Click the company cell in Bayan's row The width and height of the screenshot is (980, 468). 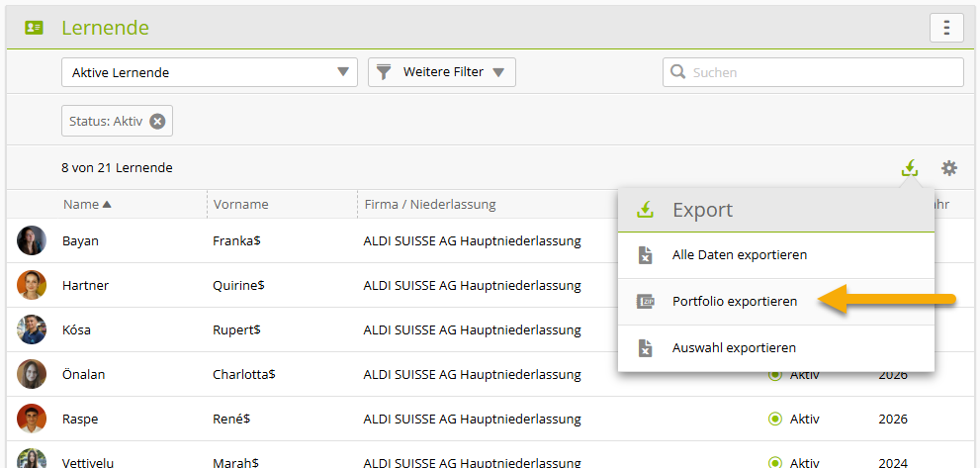472,240
